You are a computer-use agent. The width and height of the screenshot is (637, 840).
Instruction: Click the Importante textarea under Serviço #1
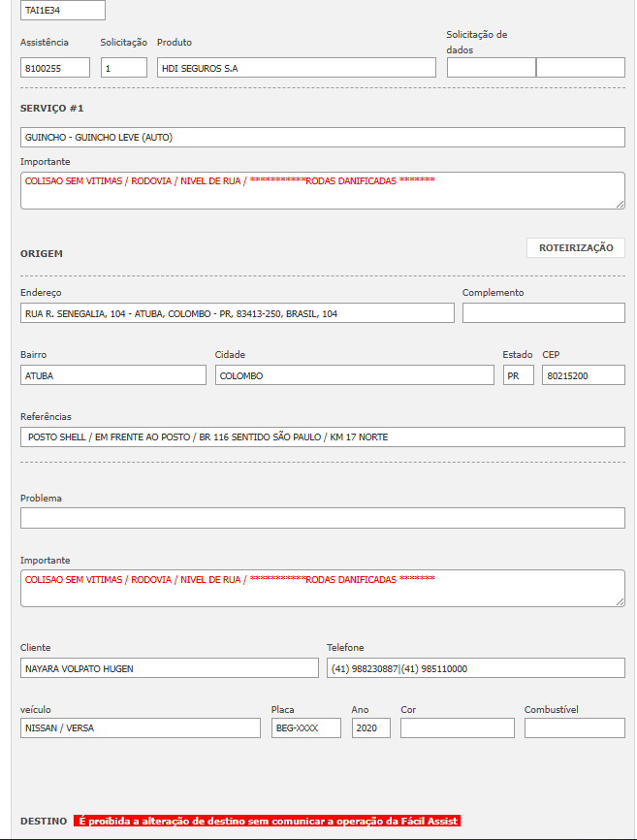tap(322, 190)
